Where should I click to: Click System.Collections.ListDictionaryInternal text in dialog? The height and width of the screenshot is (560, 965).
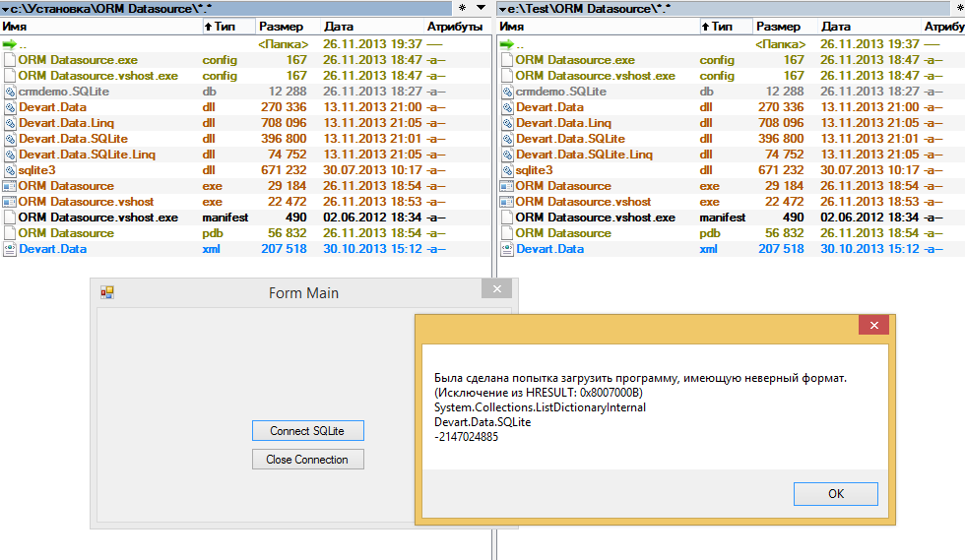541,407
